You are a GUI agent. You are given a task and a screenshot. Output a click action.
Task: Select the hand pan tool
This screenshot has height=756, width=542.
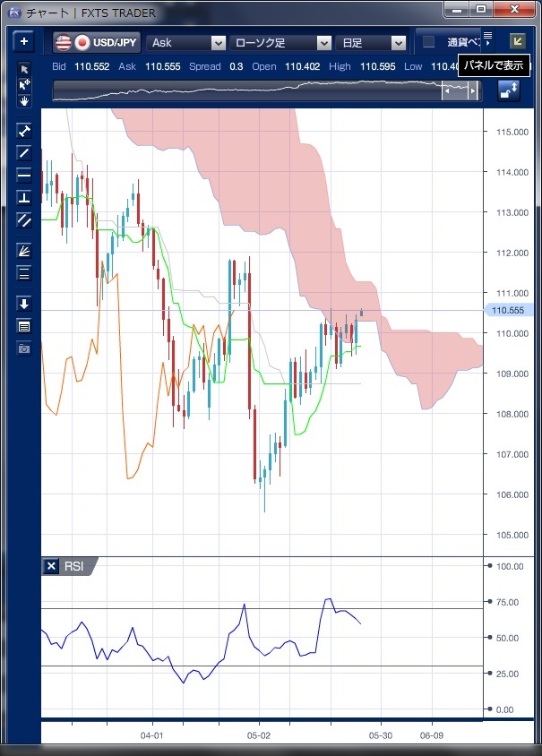point(24,100)
